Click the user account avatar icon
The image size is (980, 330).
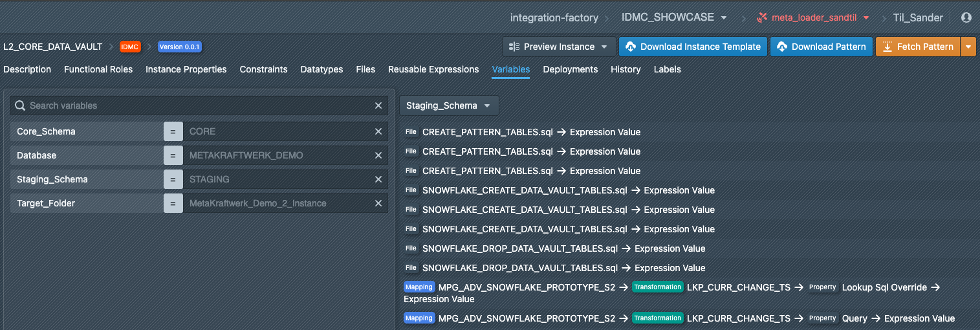click(966, 17)
